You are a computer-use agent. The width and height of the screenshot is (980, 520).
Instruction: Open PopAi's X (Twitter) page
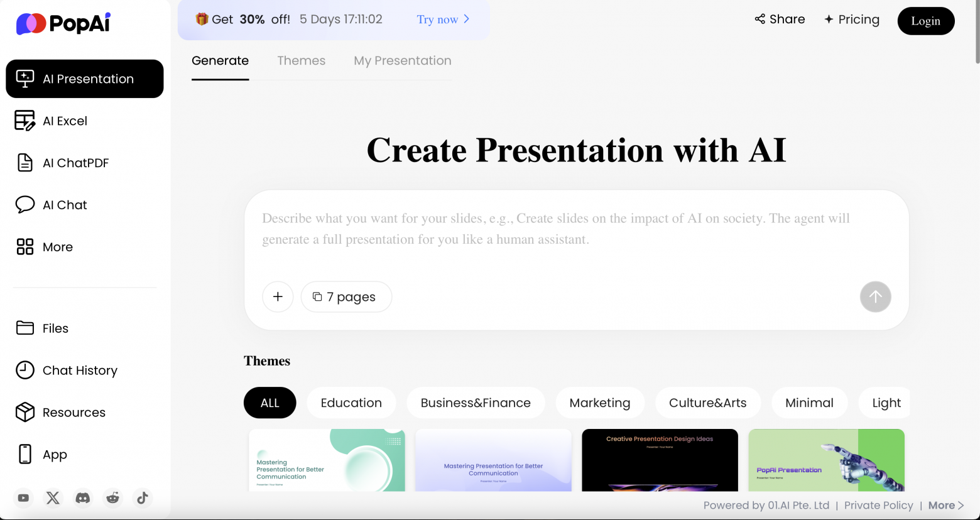[x=53, y=498]
